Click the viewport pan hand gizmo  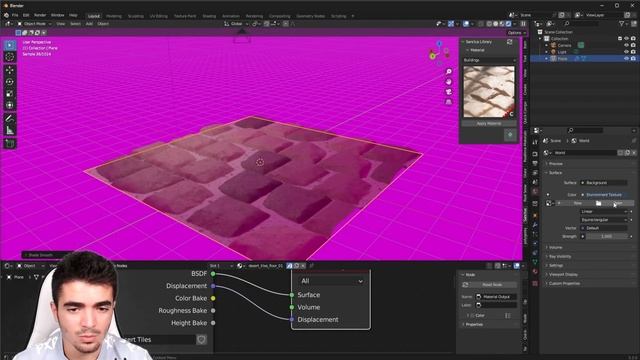click(449, 82)
